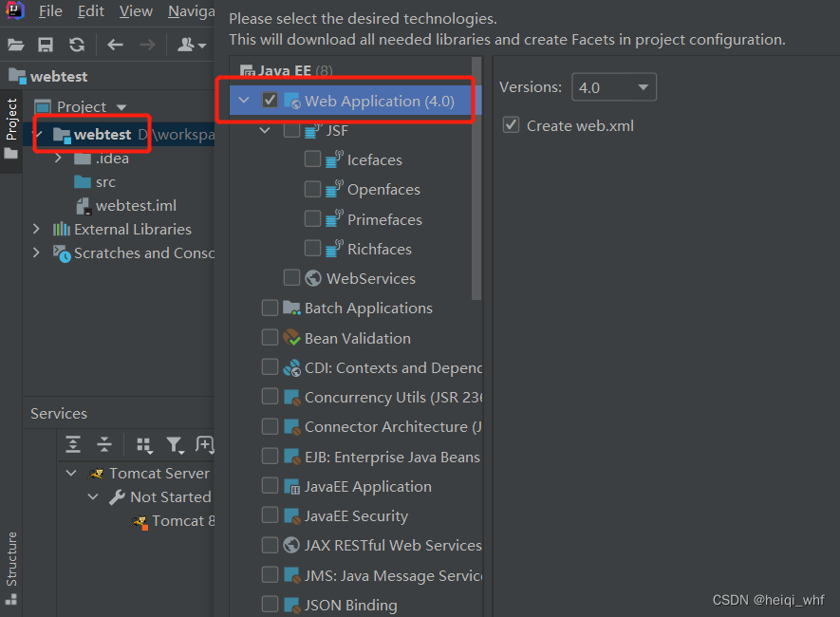
Task: Open the Versions 4.0 dropdown
Action: click(614, 87)
